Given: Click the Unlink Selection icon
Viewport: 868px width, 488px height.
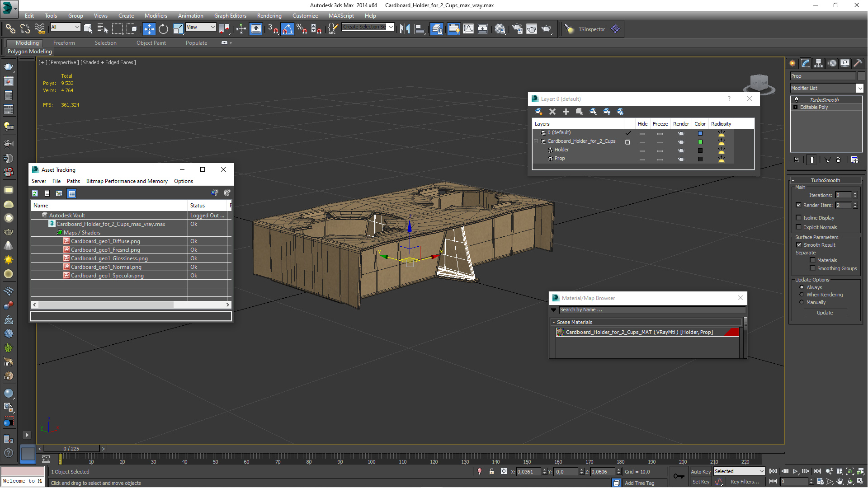Looking at the screenshot, I should (x=25, y=29).
